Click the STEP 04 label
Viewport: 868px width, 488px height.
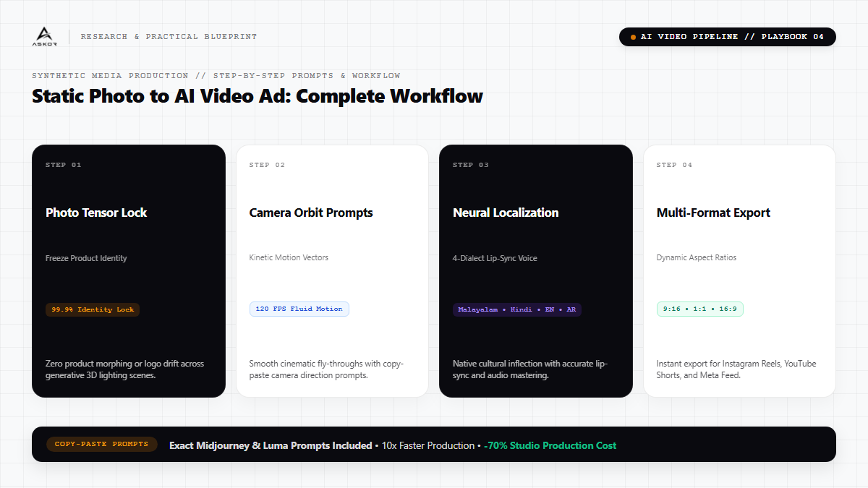pyautogui.click(x=675, y=165)
